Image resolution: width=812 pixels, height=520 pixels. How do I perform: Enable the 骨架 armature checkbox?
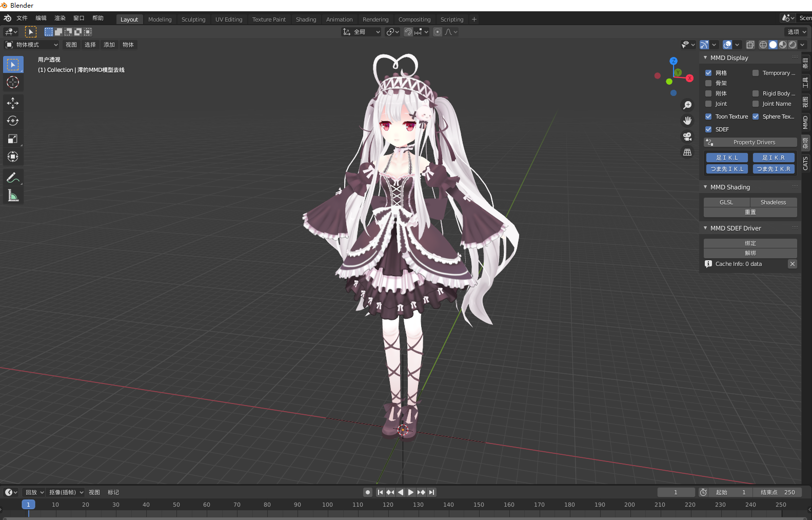708,83
